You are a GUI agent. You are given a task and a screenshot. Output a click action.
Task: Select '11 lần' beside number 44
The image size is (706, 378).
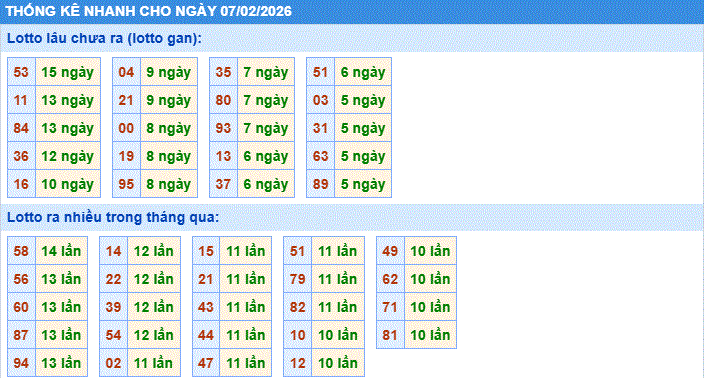click(x=245, y=335)
